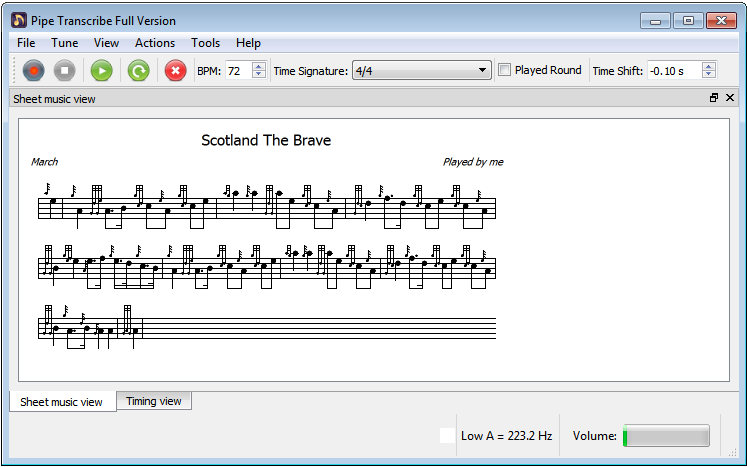Decrease Time Shift with down arrow
747x467 pixels.
[709, 75]
